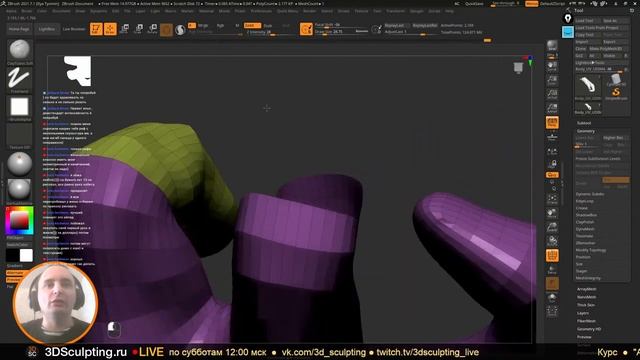Select the Rotate transform icon in top shelf
The width and height of the screenshot is (640, 360).
pos(152,29)
